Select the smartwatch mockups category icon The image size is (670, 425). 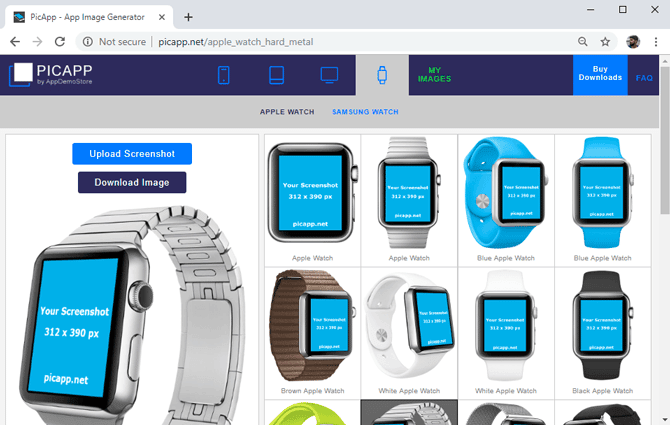click(x=382, y=75)
